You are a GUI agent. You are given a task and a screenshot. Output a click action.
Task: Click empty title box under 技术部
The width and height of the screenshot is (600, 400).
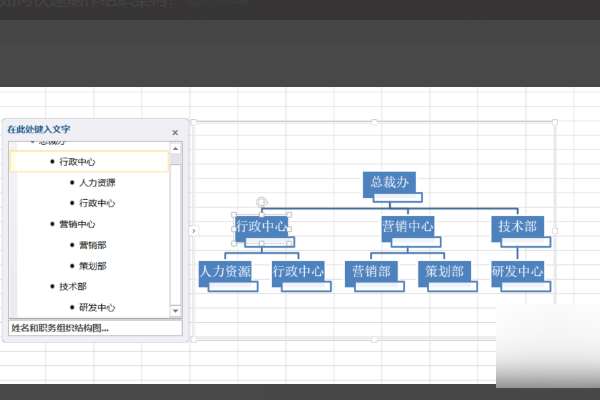click(526, 242)
